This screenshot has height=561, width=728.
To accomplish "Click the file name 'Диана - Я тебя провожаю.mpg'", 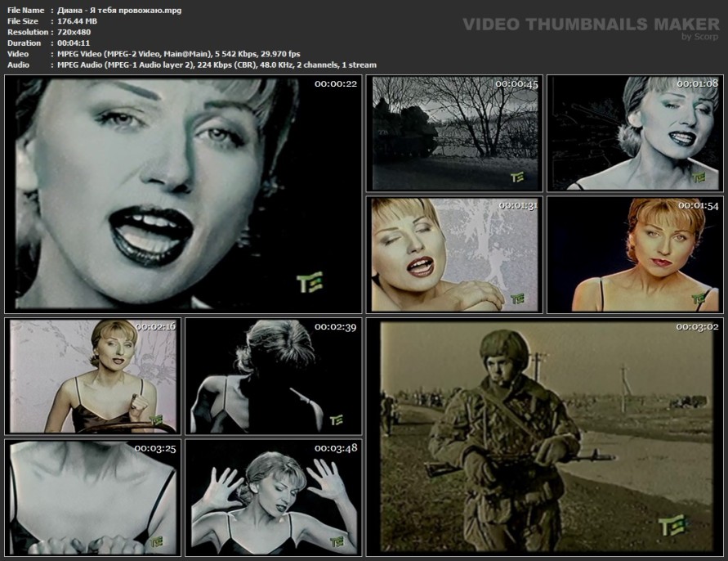I will [x=119, y=11].
